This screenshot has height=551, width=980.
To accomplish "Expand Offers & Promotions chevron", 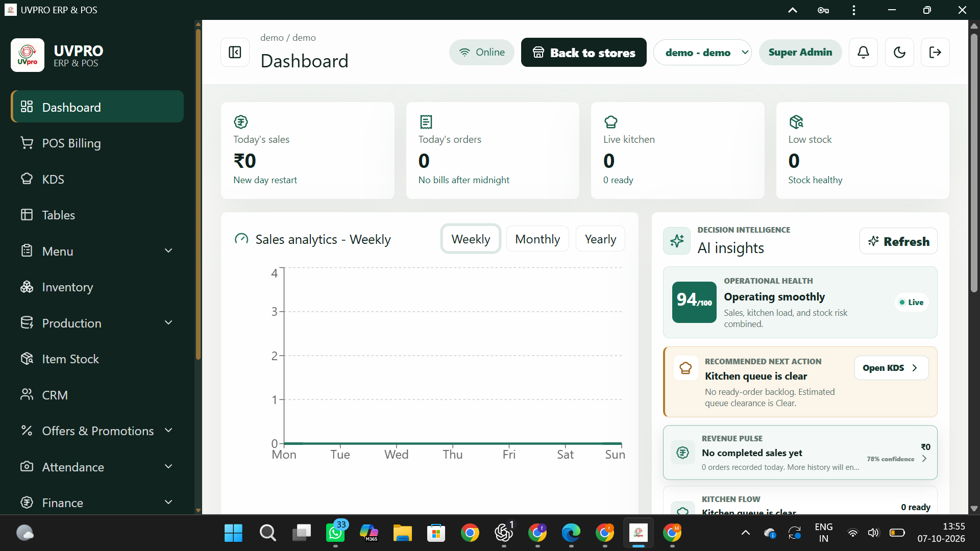I will pyautogui.click(x=168, y=430).
